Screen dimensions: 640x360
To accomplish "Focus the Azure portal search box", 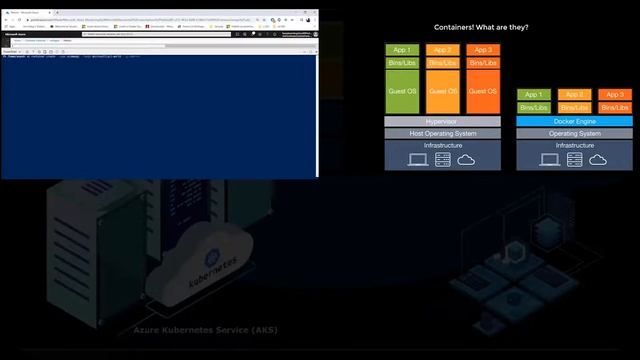I will [156, 34].
